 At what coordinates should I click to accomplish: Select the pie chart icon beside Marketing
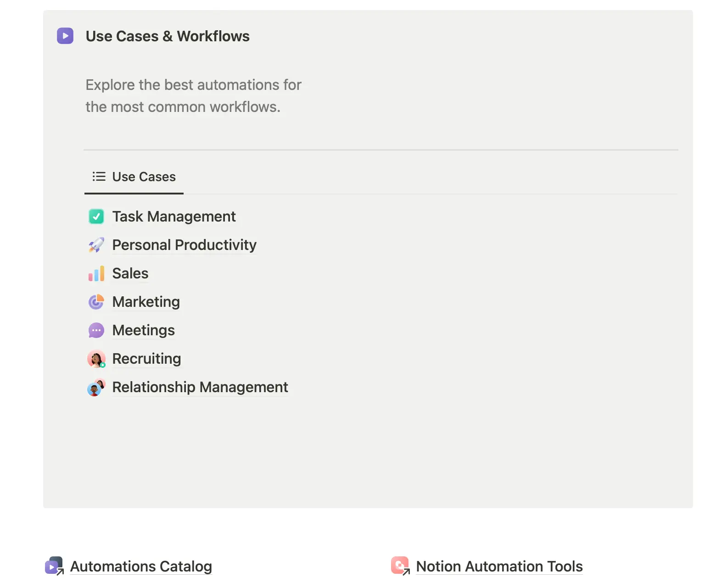[96, 302]
